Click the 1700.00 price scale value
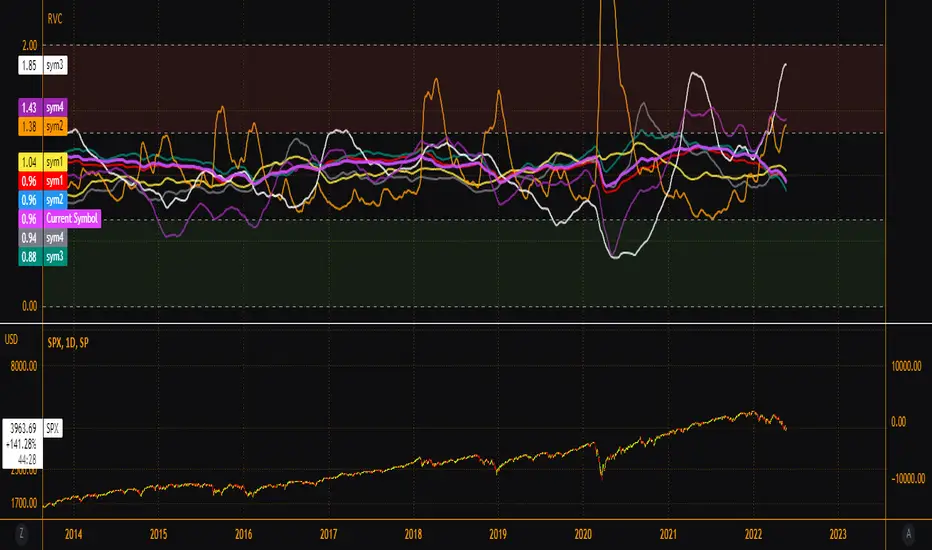This screenshot has height=550, width=932. click(24, 503)
